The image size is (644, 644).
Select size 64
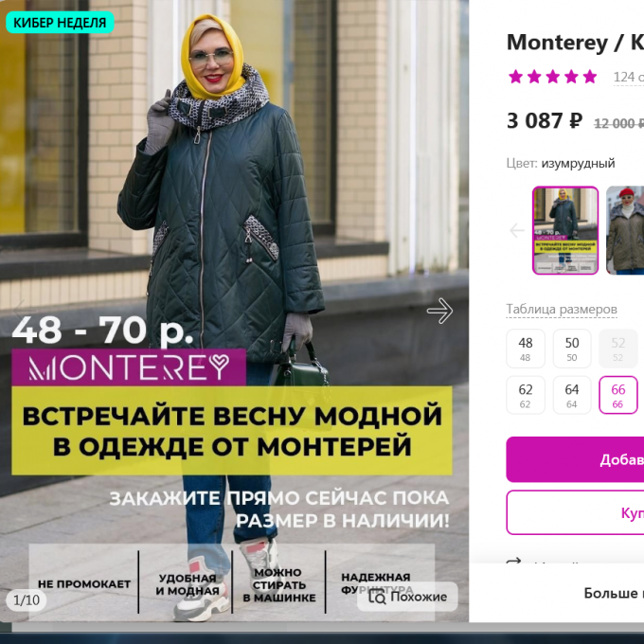pyautogui.click(x=572, y=395)
